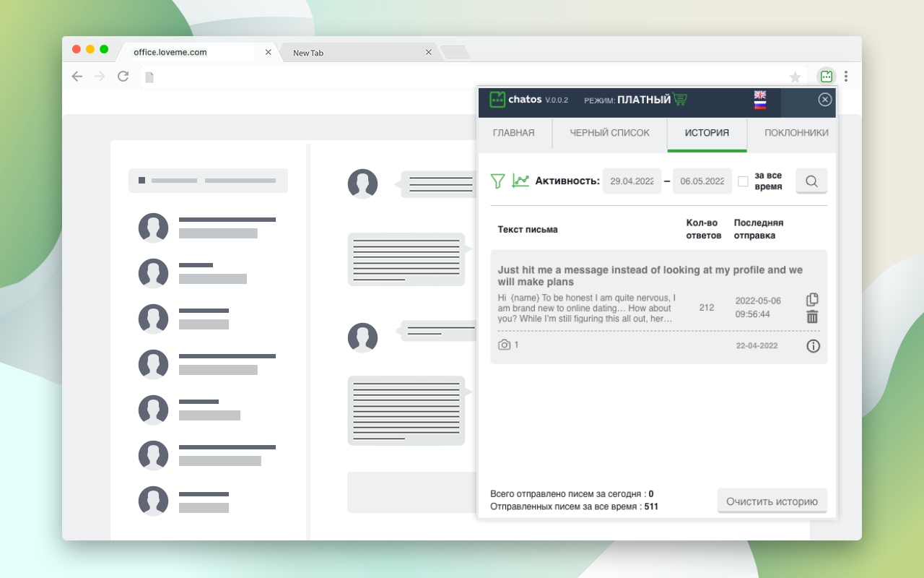Click the end date field 06.05.2022
This screenshot has height=578, width=924.
pyautogui.click(x=702, y=181)
